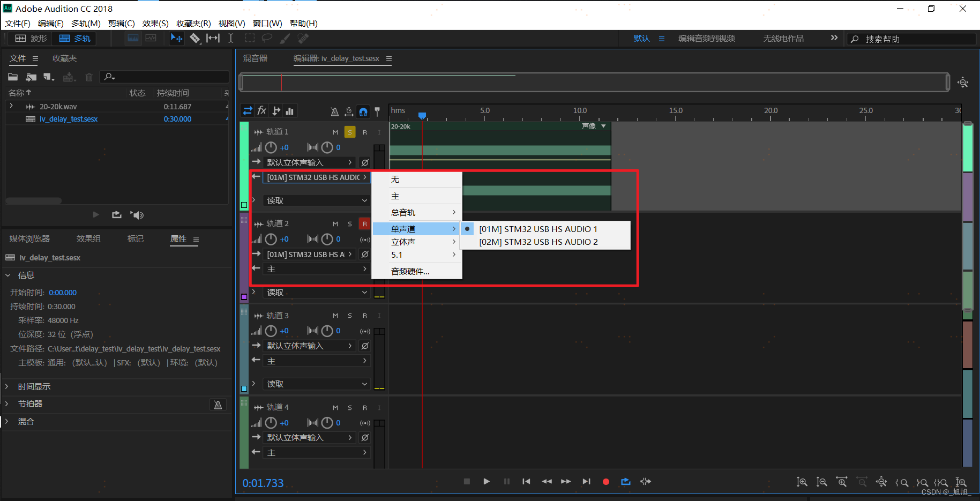Open Track 1 input dropdown
980x501 pixels.
309,162
